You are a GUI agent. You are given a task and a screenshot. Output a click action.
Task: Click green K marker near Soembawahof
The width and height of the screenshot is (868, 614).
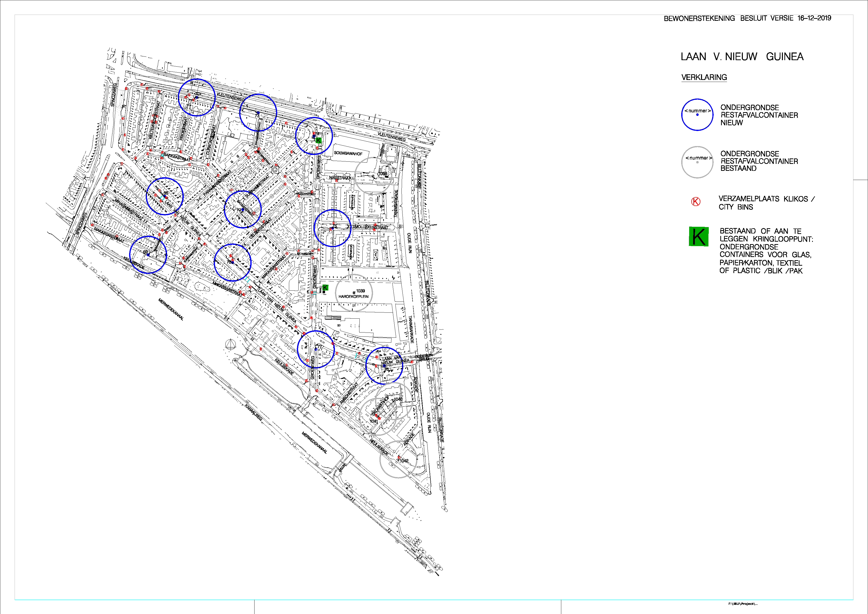pyautogui.click(x=318, y=140)
